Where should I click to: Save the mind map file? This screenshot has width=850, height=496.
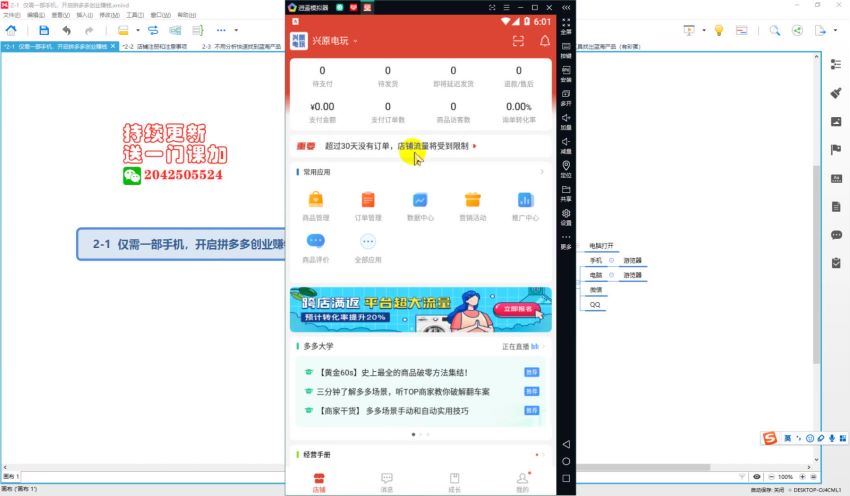click(x=44, y=30)
